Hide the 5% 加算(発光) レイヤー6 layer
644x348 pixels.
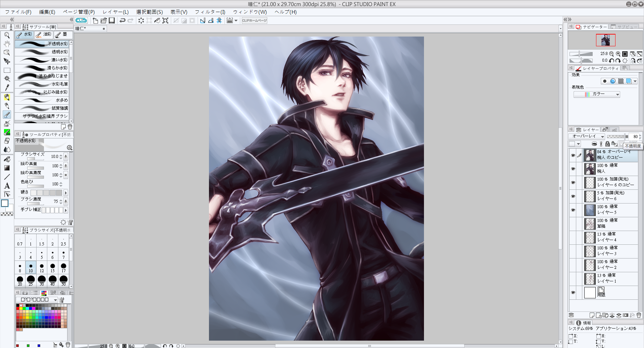573,196
